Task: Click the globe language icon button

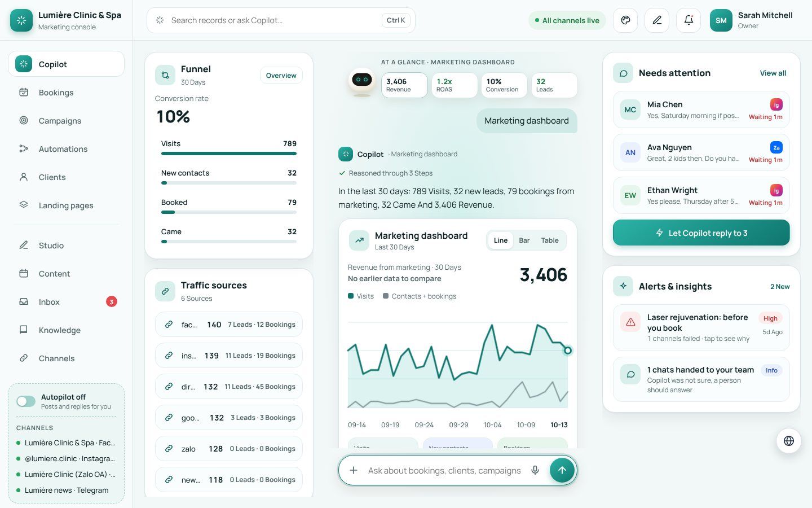Action: [x=789, y=441]
